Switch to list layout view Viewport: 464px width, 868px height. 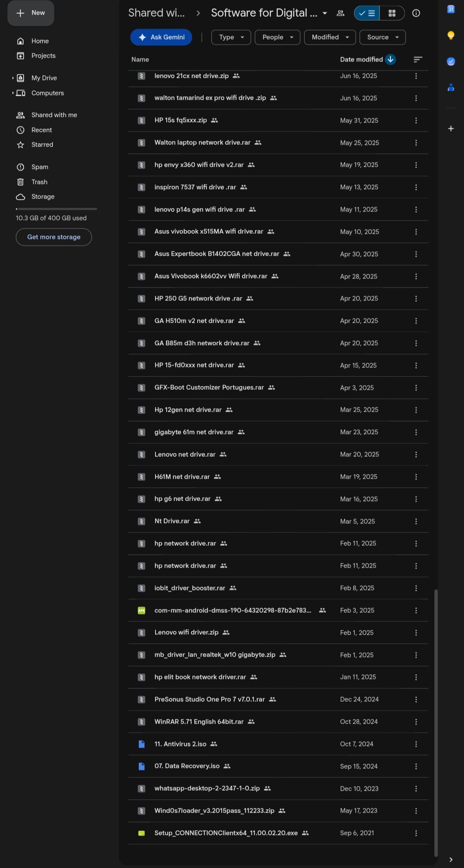pyautogui.click(x=367, y=13)
